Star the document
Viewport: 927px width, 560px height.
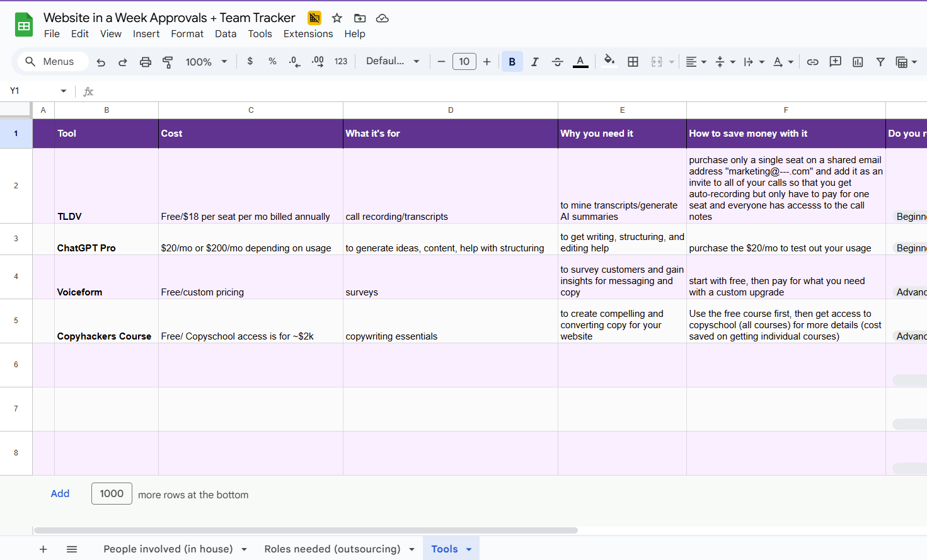click(337, 18)
